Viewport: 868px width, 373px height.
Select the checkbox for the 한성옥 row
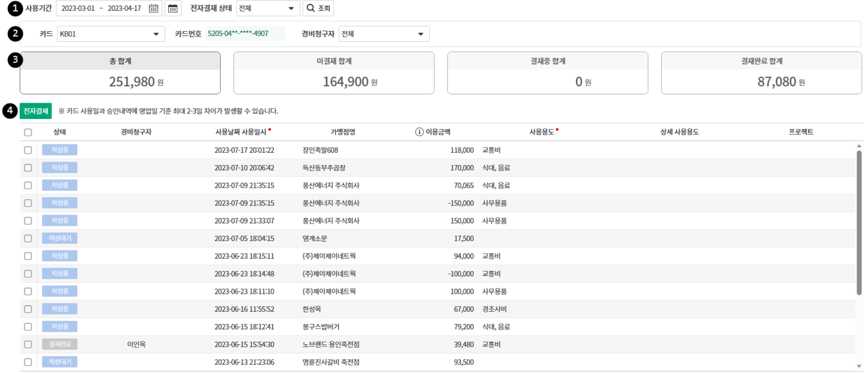click(28, 309)
